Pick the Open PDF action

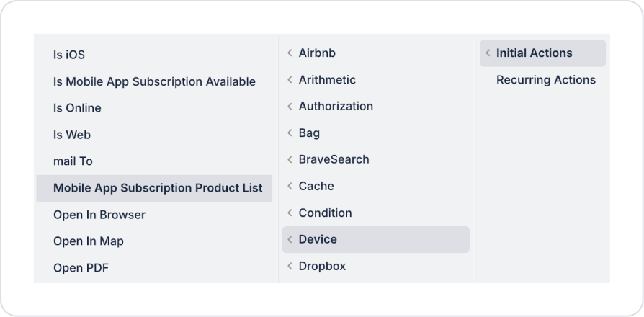[x=81, y=268]
